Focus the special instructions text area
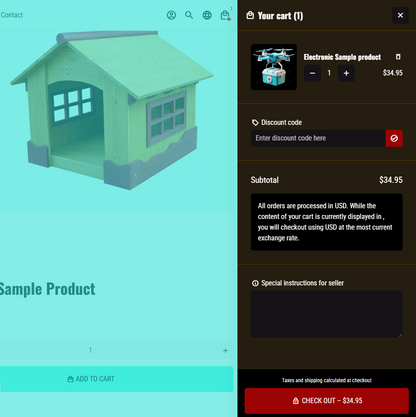This screenshot has width=416, height=417. (327, 314)
